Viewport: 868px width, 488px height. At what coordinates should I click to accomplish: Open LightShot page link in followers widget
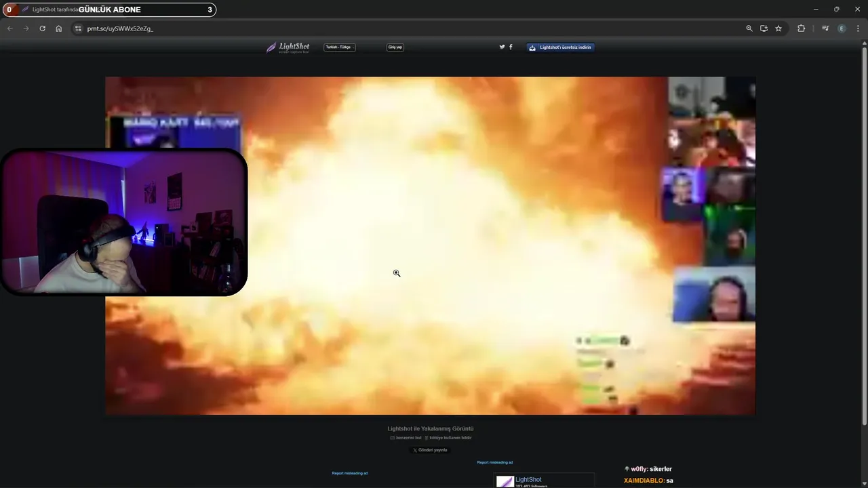[x=528, y=480]
